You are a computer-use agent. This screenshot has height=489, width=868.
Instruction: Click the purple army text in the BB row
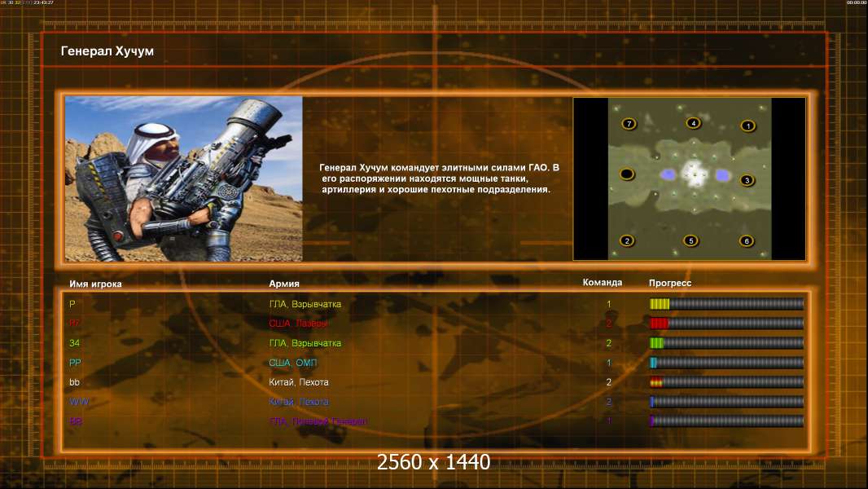click(x=318, y=421)
